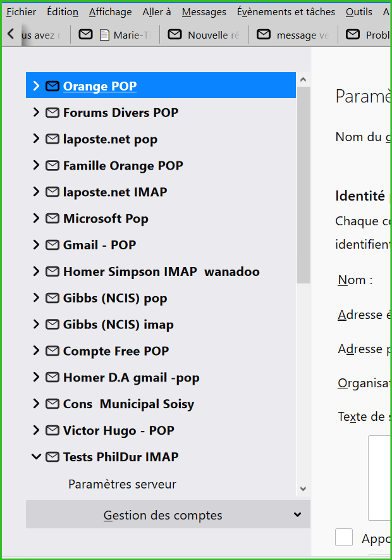This screenshot has height=560, width=392.
Task: Select the Cons Municipal Soisy account label
Action: (128, 404)
